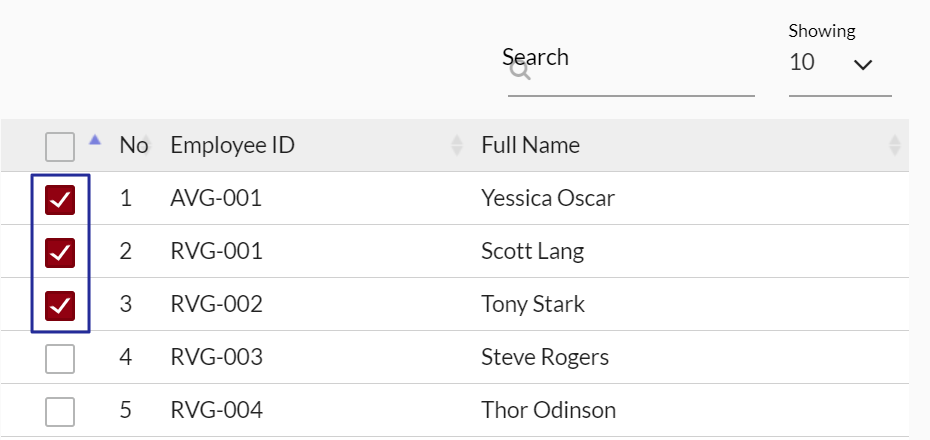Click the sort arrow beside the header checkbox
Viewport: 930px width, 440px height.
pos(95,141)
